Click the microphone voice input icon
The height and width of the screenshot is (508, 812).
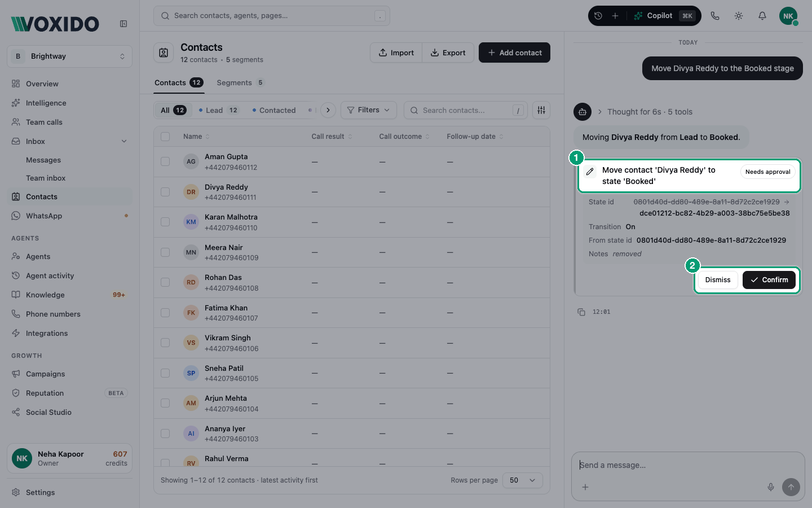[x=771, y=487]
